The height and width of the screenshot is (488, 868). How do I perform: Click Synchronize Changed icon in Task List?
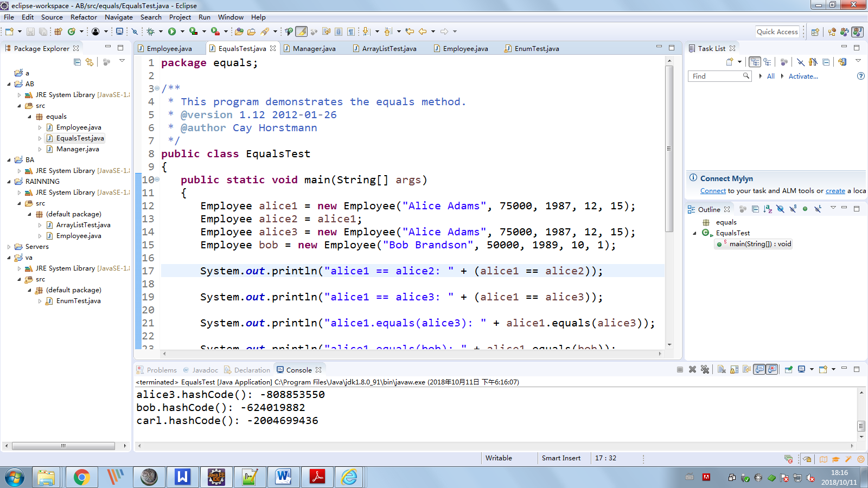coord(842,62)
